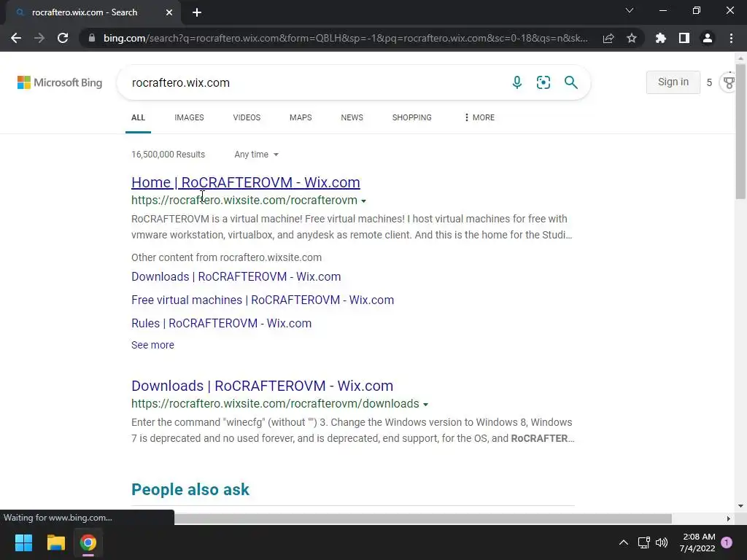This screenshot has height=560, width=747.
Task: Select the ALL results tab
Action: click(138, 117)
